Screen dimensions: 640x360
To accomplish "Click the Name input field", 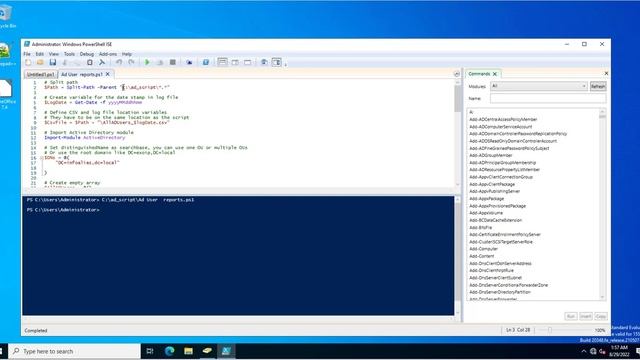I will tap(548, 98).
